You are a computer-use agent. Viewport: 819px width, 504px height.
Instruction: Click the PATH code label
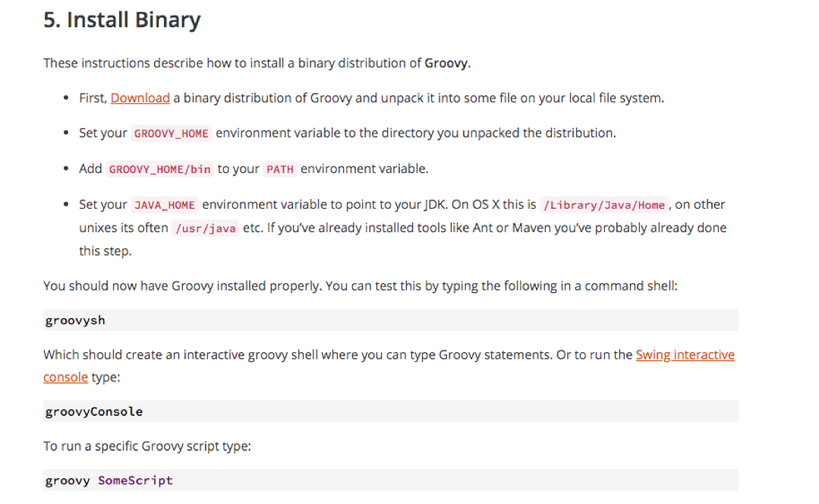280,169
